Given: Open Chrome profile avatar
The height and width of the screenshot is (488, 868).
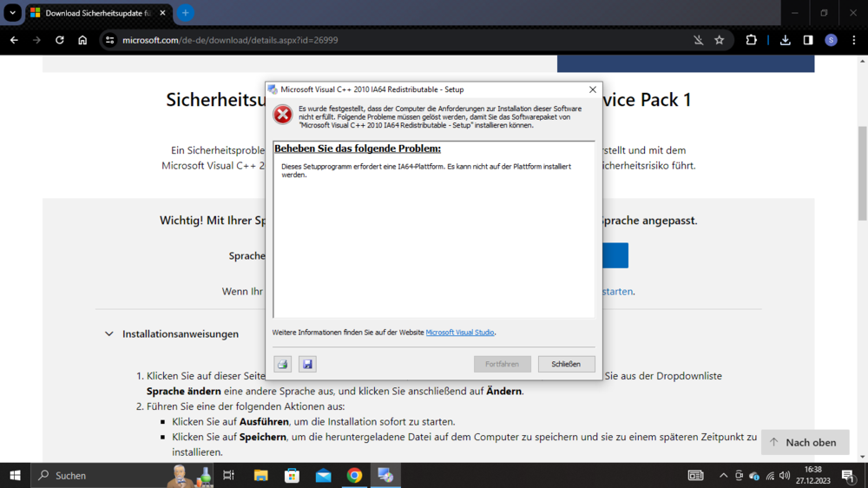Looking at the screenshot, I should [831, 40].
